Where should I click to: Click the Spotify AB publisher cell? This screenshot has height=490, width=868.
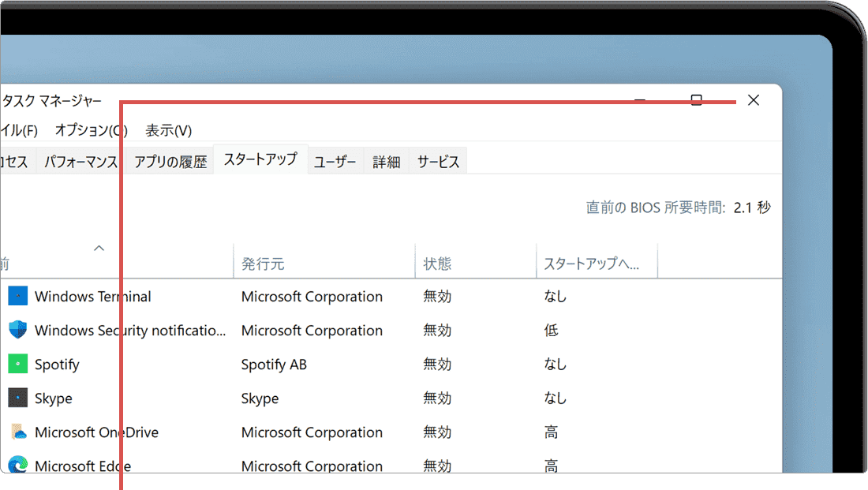274,365
